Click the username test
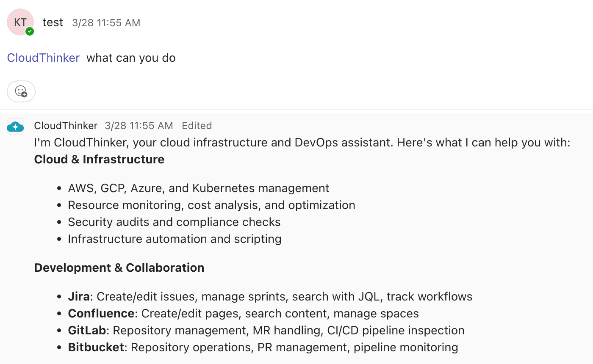This screenshot has height=364, width=593. pos(53,22)
